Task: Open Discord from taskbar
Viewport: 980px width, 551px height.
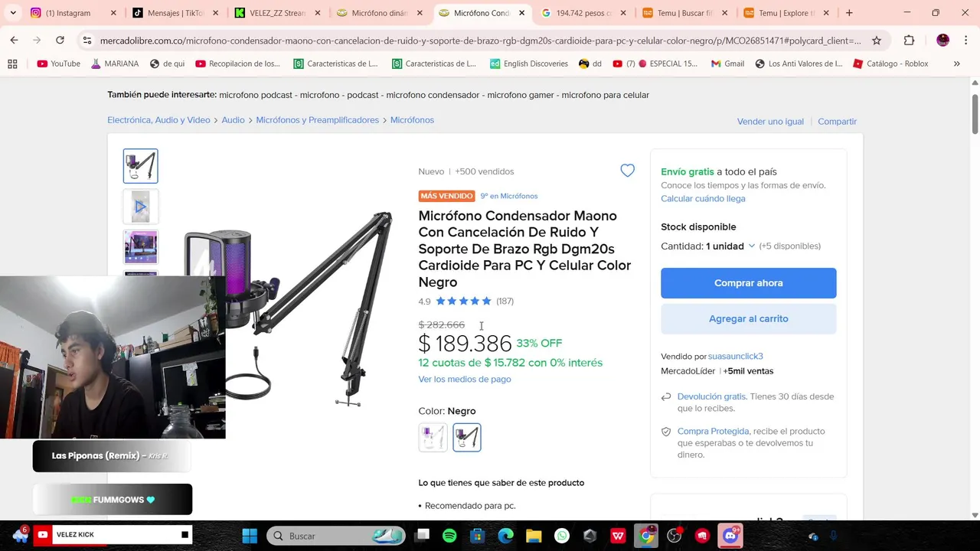Action: pyautogui.click(x=730, y=536)
